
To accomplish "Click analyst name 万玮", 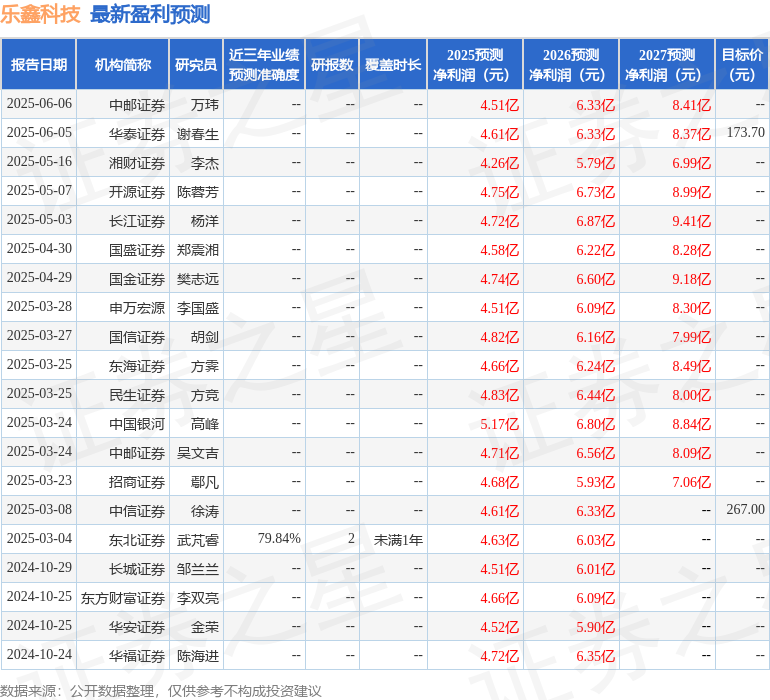I will (205, 105).
